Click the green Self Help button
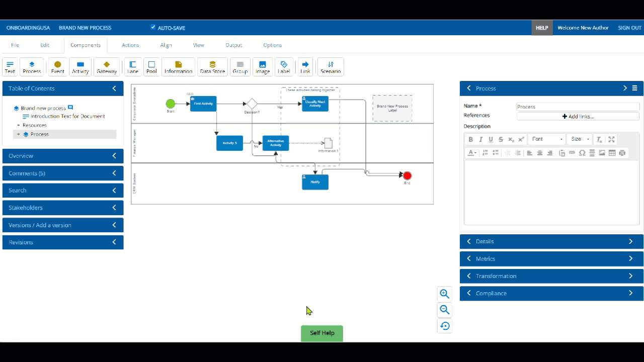Screen dimensions: 644x362 [x=322, y=333]
